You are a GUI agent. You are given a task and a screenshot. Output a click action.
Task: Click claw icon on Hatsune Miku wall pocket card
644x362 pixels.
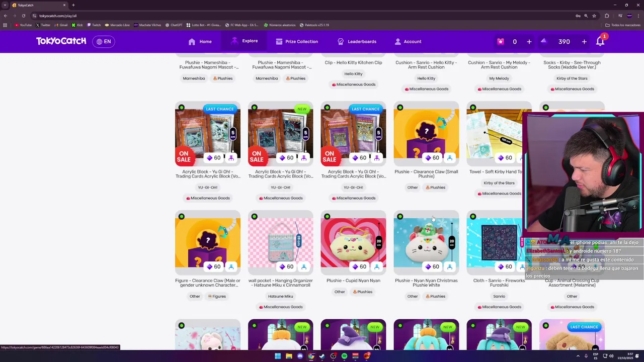(304, 267)
